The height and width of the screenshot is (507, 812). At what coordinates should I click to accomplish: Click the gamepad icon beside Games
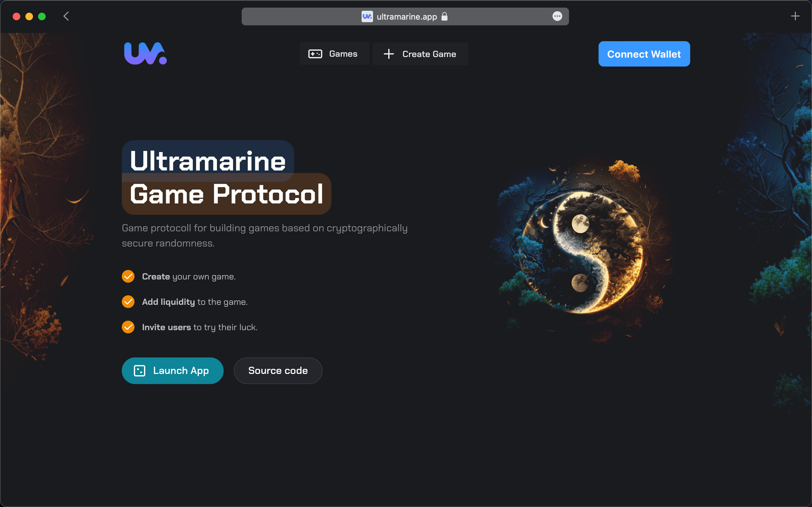pyautogui.click(x=315, y=54)
